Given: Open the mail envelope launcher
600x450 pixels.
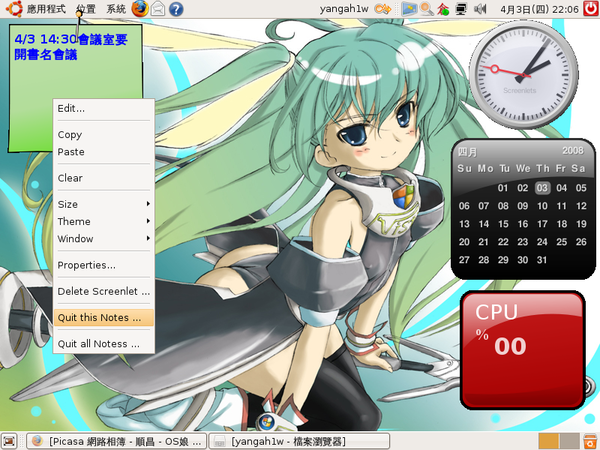Looking at the screenshot, I should tap(158, 9).
